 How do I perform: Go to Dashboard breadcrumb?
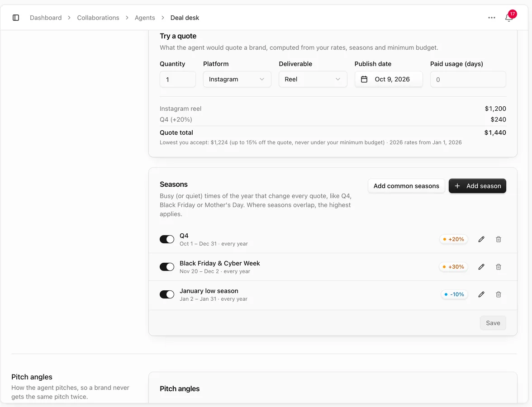(46, 18)
